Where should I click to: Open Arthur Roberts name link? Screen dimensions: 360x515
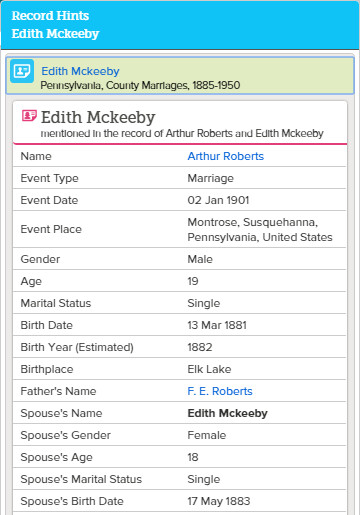coord(226,156)
